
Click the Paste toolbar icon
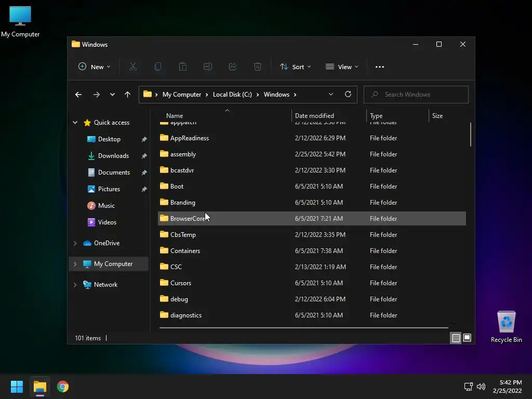click(x=183, y=67)
